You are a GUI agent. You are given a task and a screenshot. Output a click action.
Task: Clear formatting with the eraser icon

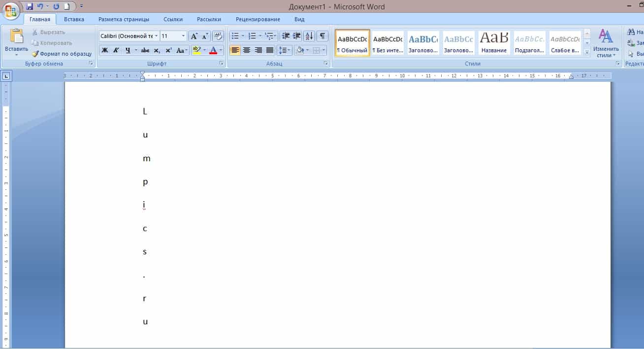pyautogui.click(x=219, y=36)
